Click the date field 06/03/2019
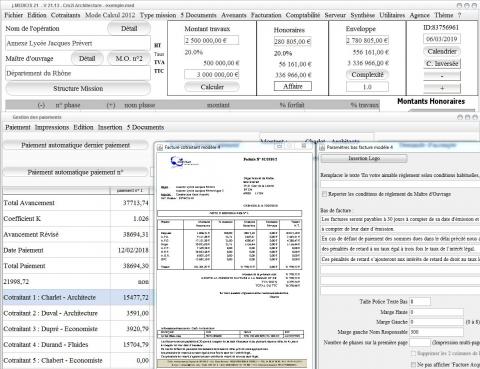Screen dimensions: 480x369 442,39
